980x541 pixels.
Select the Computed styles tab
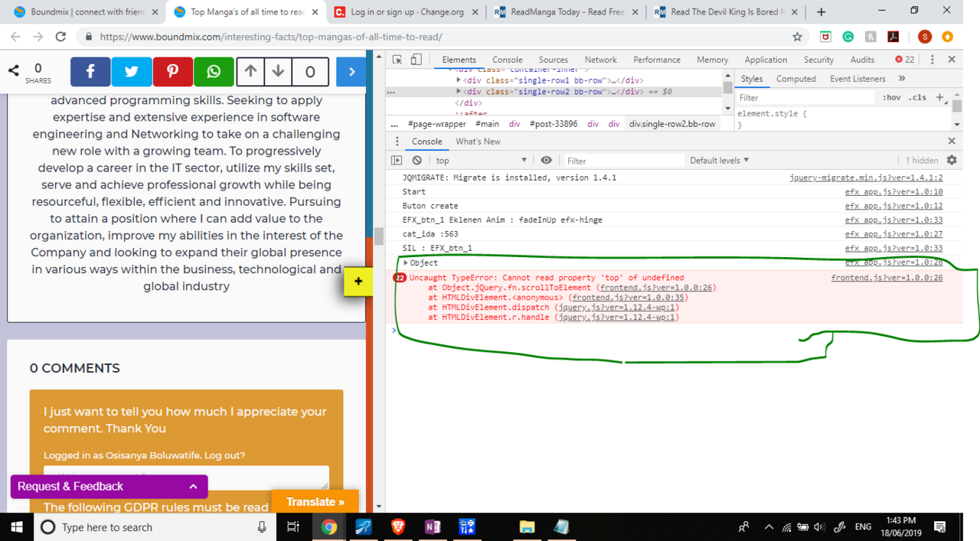(x=796, y=79)
